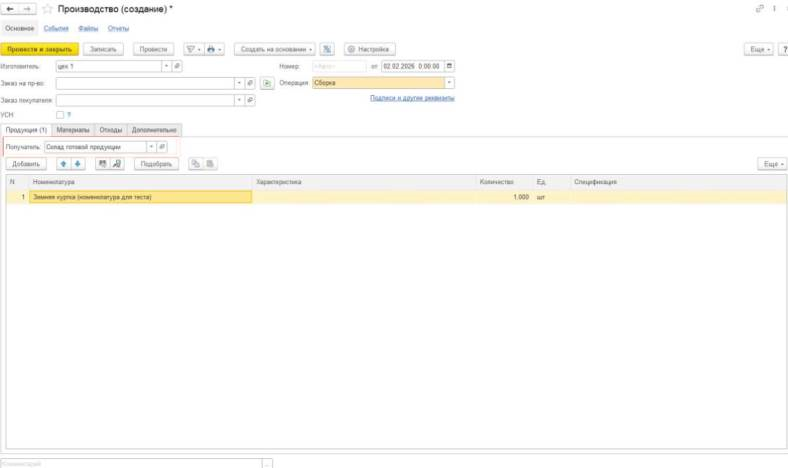
Task: Open the report filter funnel menu button
Action: (x=193, y=49)
